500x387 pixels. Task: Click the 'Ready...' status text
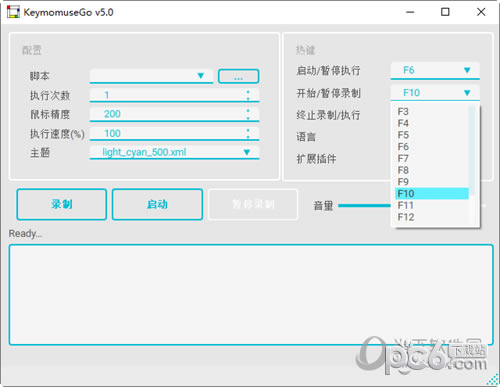pyautogui.click(x=25, y=234)
